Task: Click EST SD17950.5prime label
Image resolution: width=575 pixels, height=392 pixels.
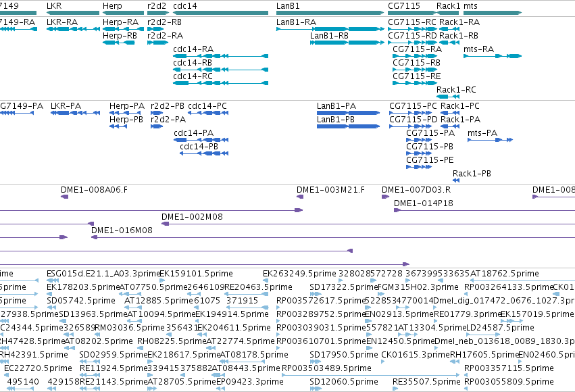Action: pos(344,355)
